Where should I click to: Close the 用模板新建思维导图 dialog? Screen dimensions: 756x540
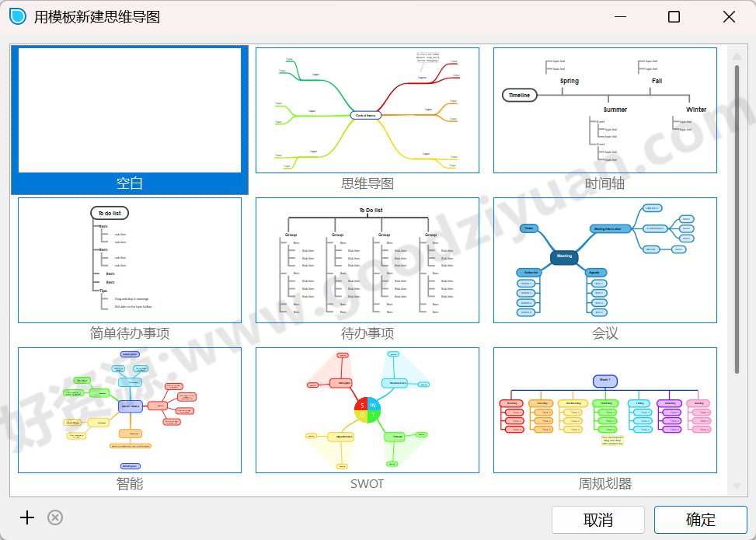[x=727, y=16]
